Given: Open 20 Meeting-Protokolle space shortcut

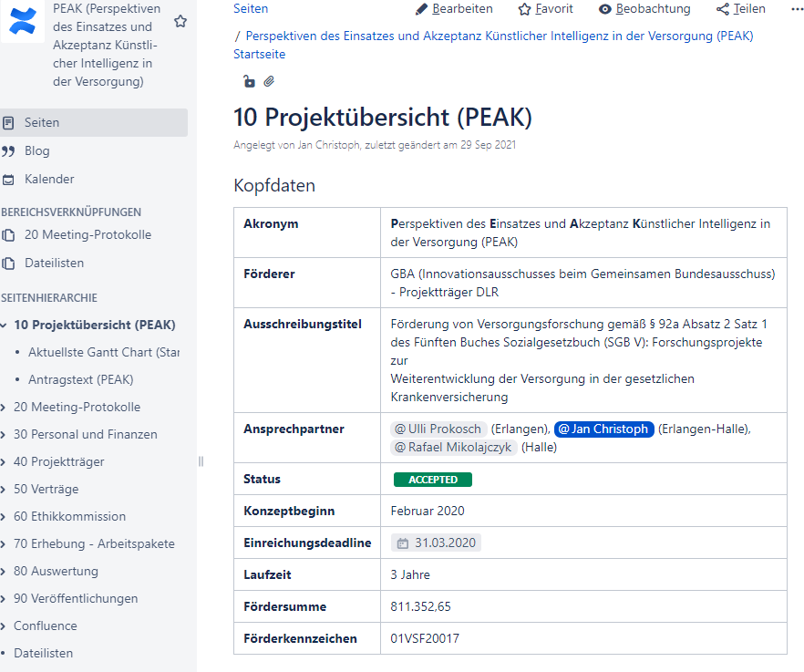Looking at the screenshot, I should point(88,234).
